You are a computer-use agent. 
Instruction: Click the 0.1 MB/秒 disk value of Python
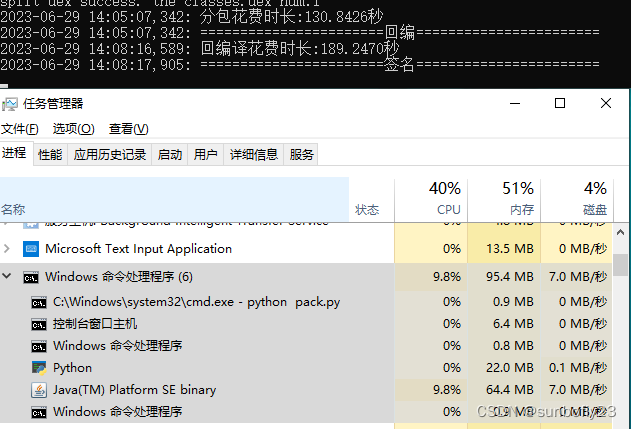[x=578, y=368]
